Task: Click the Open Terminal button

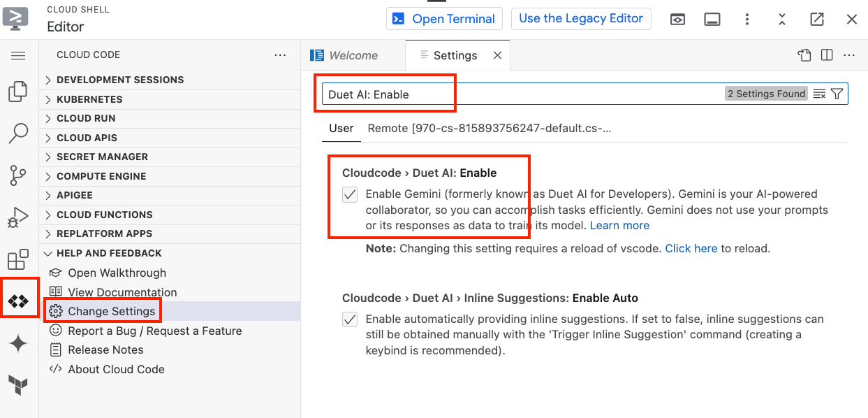Action: pos(445,19)
